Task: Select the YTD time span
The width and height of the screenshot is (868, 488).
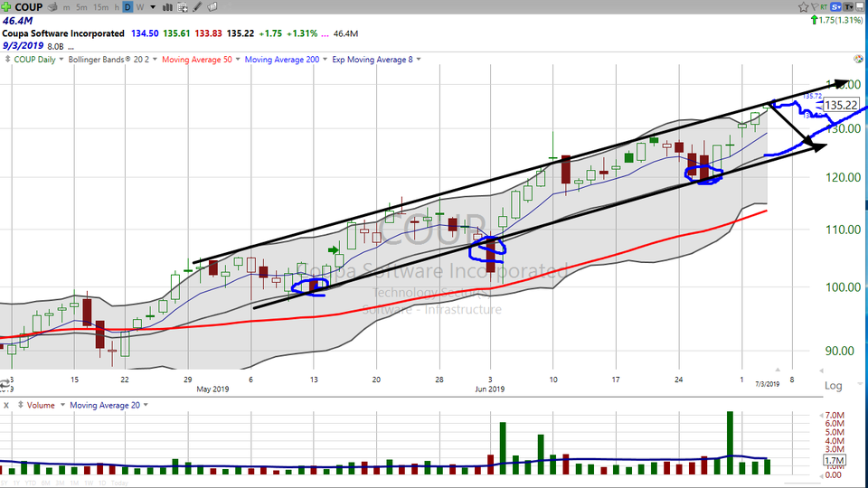Action: click(31, 483)
